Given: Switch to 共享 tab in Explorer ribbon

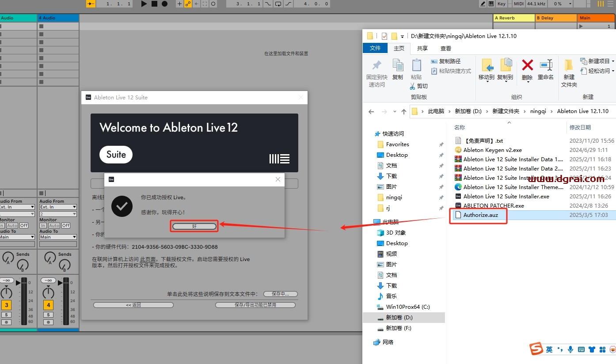Looking at the screenshot, I should pyautogui.click(x=422, y=48).
